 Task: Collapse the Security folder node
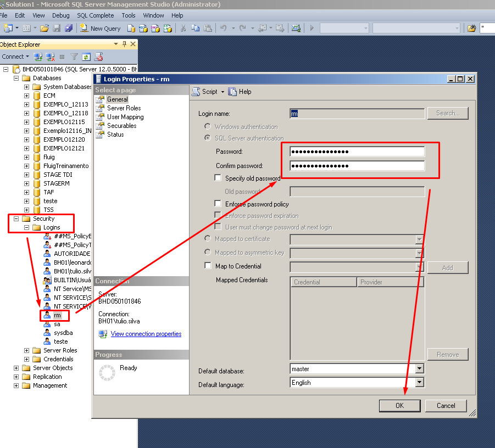point(16,219)
